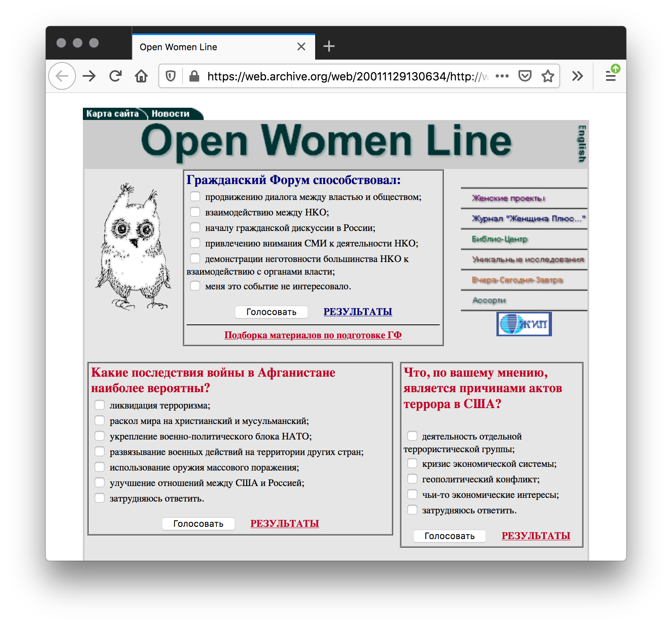The image size is (672, 626).
Task: Check укрепление военно-политического блока НАТО
Action: point(100,436)
